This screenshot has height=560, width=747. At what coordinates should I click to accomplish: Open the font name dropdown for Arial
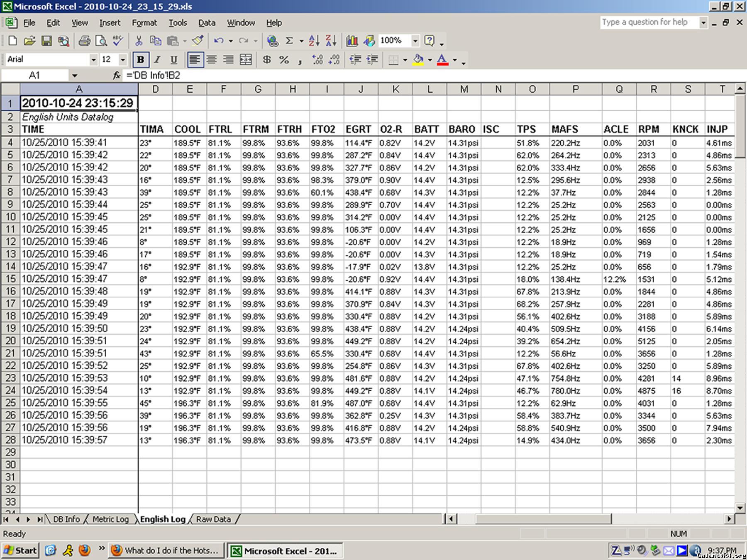93,60
